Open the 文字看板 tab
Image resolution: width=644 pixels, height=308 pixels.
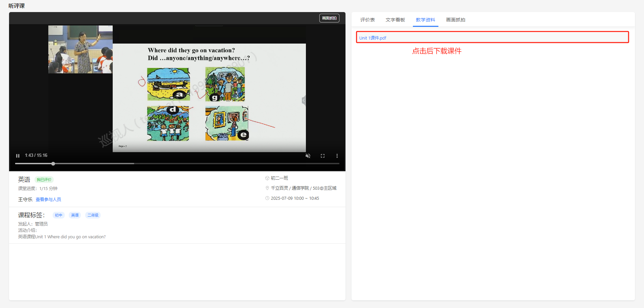pos(395,20)
